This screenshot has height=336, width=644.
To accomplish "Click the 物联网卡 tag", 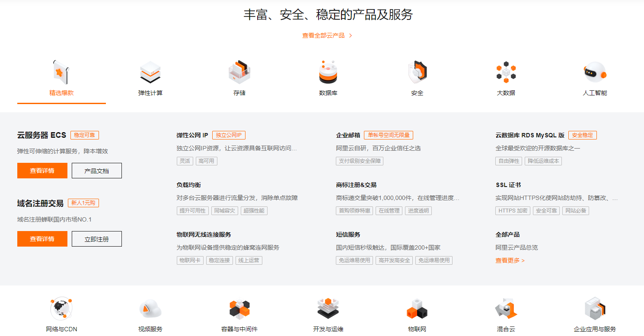I will pos(190,260).
